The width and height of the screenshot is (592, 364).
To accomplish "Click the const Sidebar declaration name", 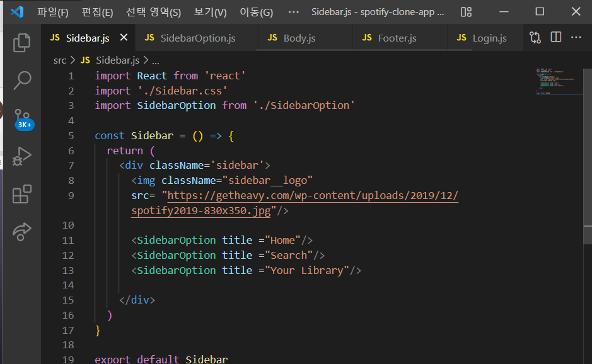I will point(152,136).
